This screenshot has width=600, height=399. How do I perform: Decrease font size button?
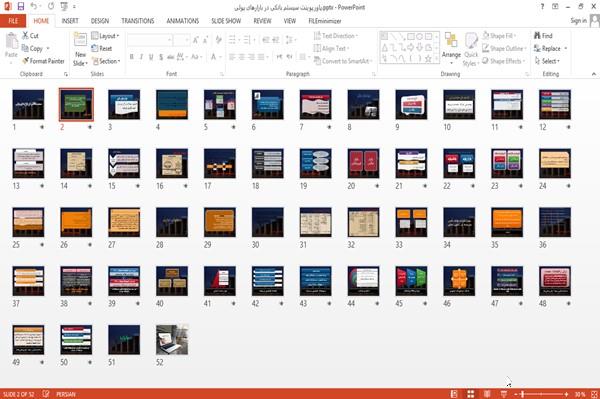tap(205, 40)
